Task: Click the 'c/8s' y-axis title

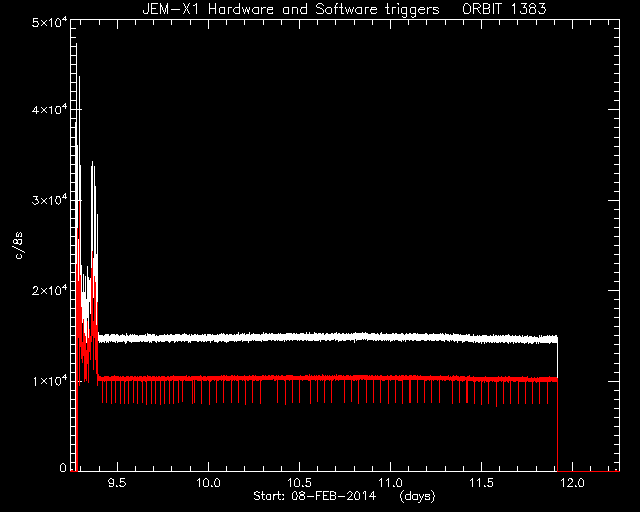Action: [19, 245]
